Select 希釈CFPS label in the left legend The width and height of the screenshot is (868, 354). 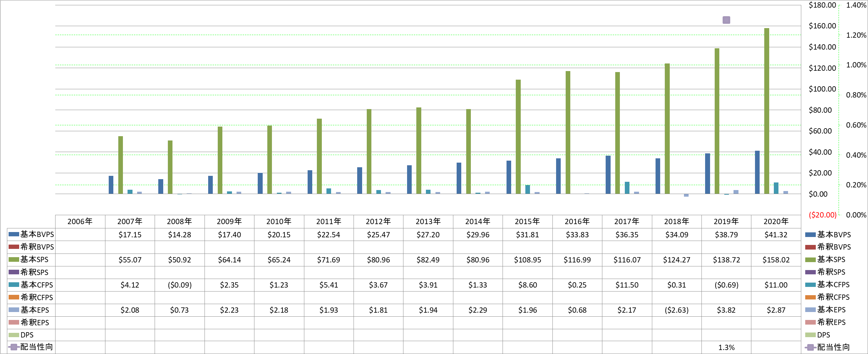click(x=37, y=297)
